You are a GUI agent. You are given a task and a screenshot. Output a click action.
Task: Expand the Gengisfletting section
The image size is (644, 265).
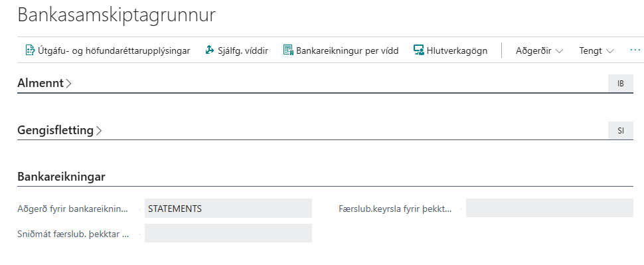pyautogui.click(x=60, y=130)
